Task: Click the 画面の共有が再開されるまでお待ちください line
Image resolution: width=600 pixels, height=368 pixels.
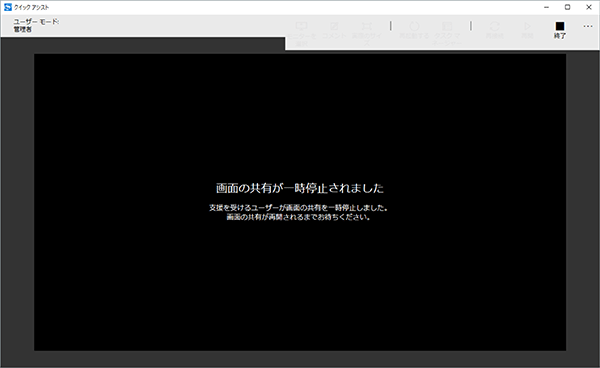Action: click(x=298, y=217)
